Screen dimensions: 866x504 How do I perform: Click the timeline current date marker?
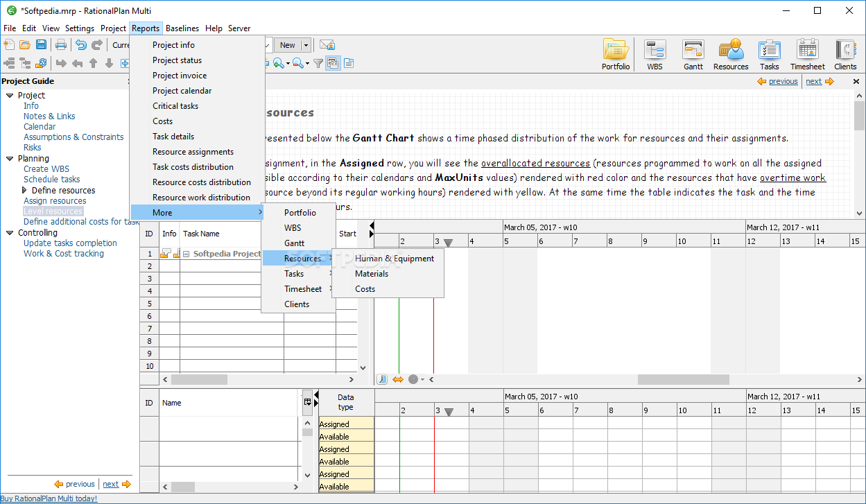click(448, 243)
